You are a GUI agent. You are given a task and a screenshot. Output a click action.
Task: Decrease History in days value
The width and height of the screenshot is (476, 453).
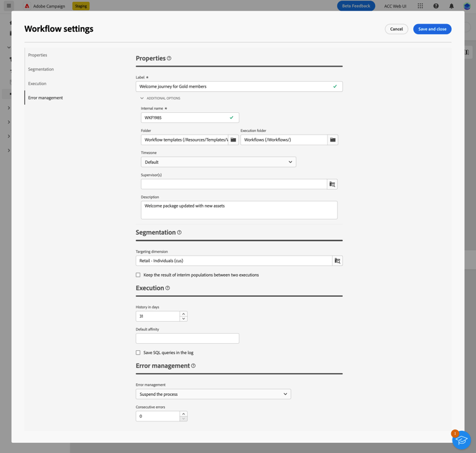183,318
